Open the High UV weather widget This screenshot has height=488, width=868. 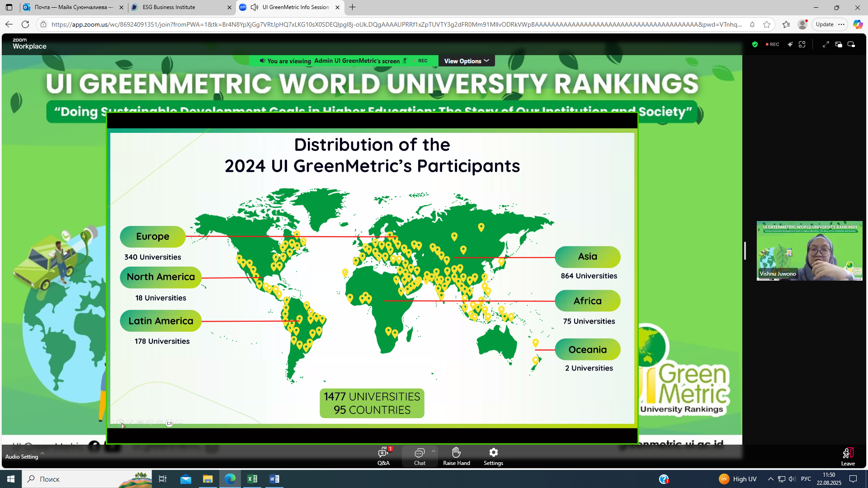point(737,479)
